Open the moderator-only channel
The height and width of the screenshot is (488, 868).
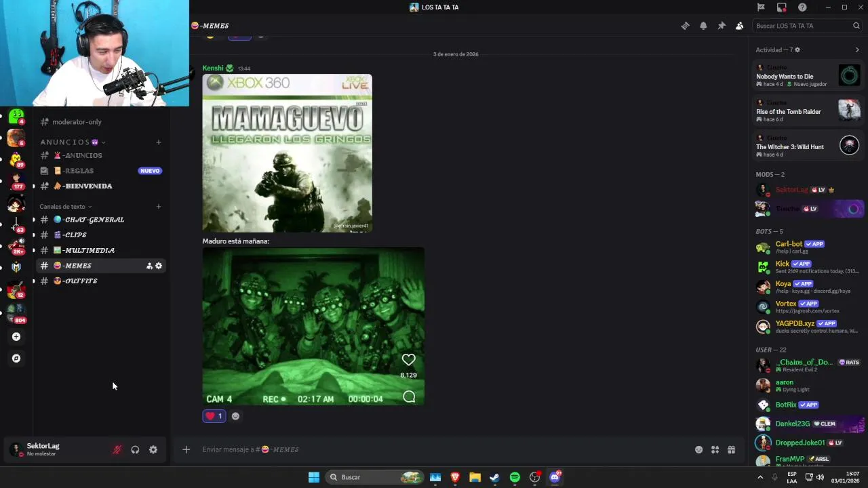100,122
